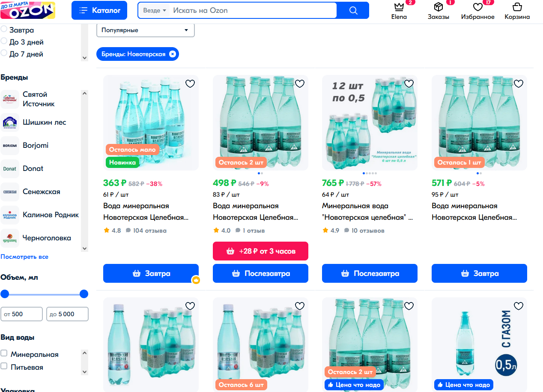This screenshot has height=392, width=543.
Task: Expand the Везде search scope dropdown
Action: coord(155,10)
